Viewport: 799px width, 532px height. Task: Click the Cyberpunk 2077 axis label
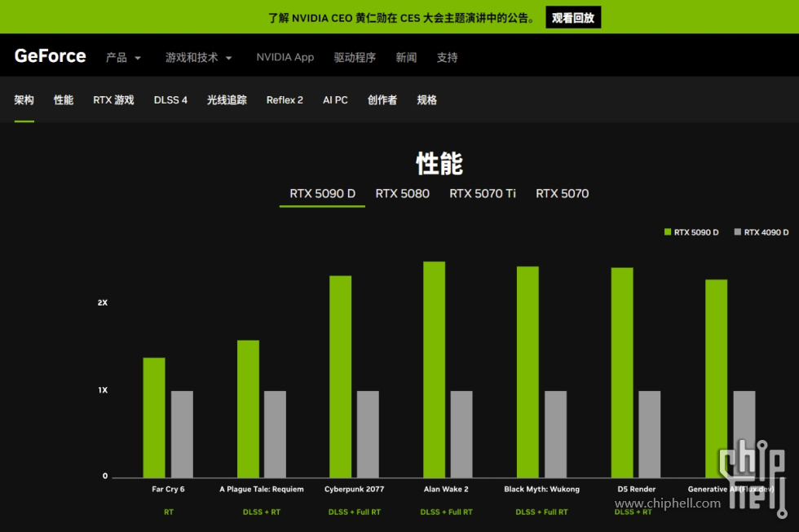[354, 490]
